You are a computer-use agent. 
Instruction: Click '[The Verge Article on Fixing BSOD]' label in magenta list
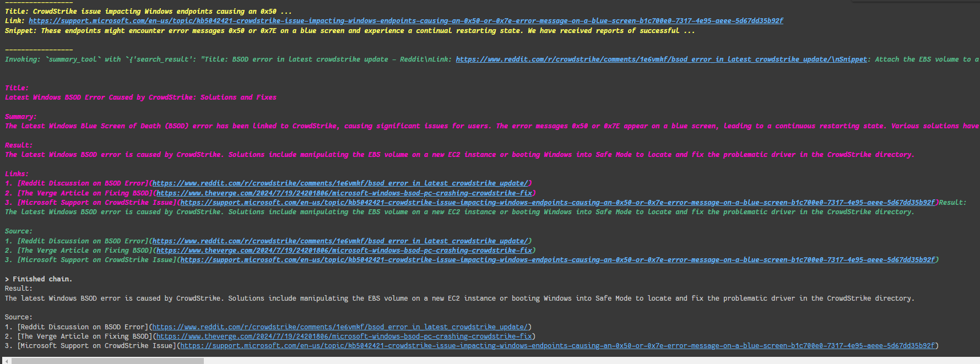85,193
